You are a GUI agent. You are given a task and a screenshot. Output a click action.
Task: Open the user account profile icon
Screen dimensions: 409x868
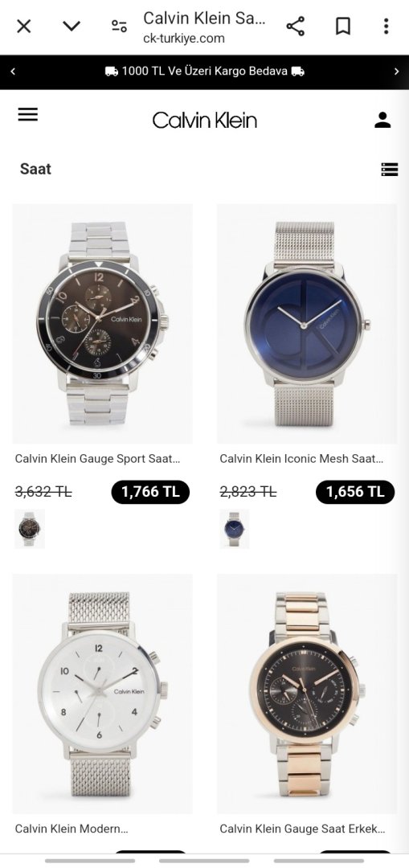[382, 120]
